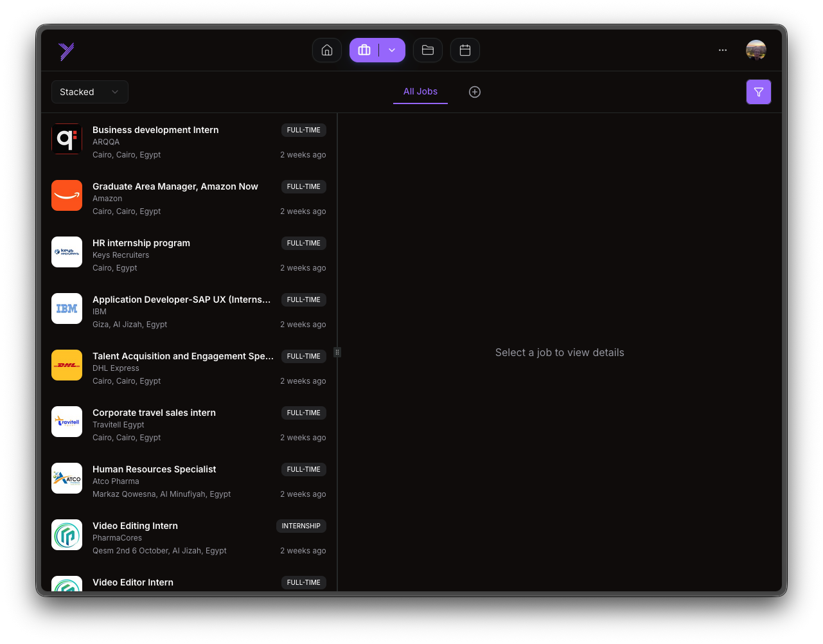The image size is (823, 644).
Task: Open the calendar icon in top navigation
Action: 465,50
